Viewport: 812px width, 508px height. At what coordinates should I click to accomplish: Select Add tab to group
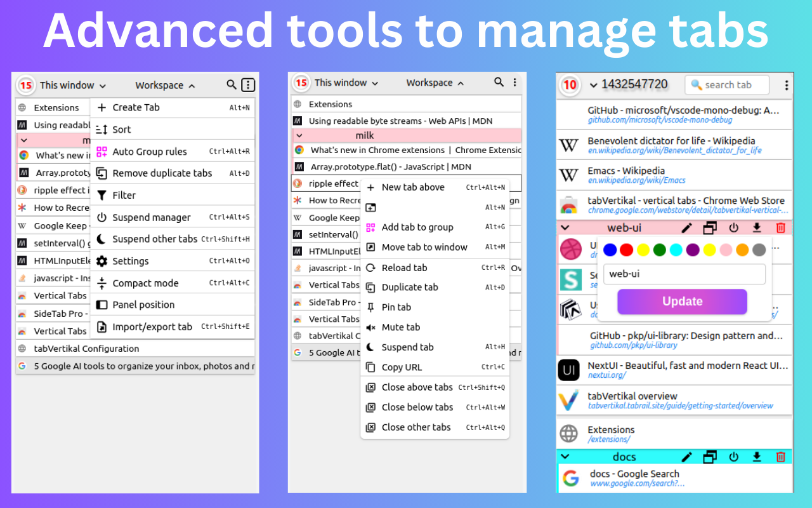point(435,227)
